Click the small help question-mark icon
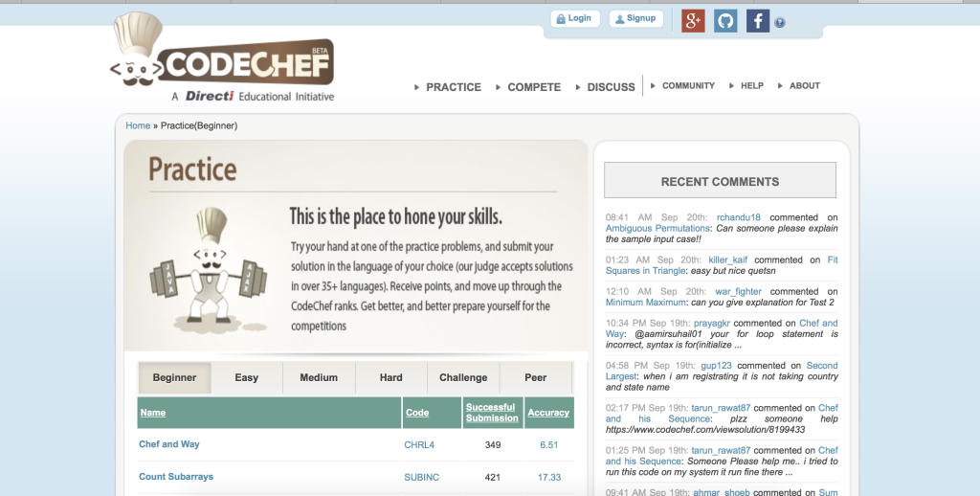Screen dimensions: 980x496 (x=779, y=23)
